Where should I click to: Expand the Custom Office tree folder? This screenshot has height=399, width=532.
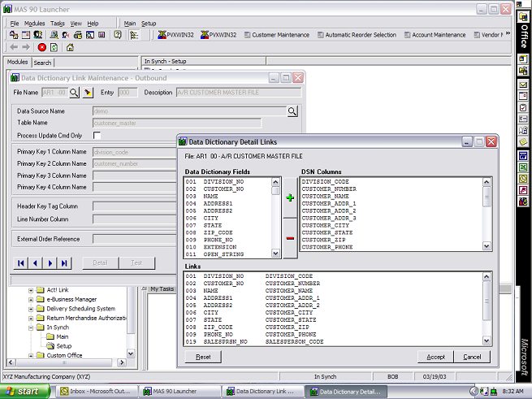tap(31, 356)
